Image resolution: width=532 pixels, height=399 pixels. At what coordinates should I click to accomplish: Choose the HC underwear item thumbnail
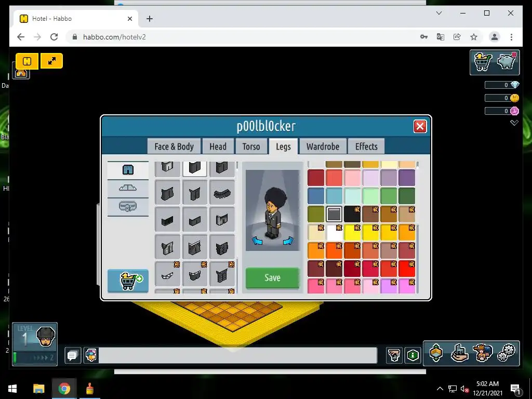pyautogui.click(x=168, y=274)
